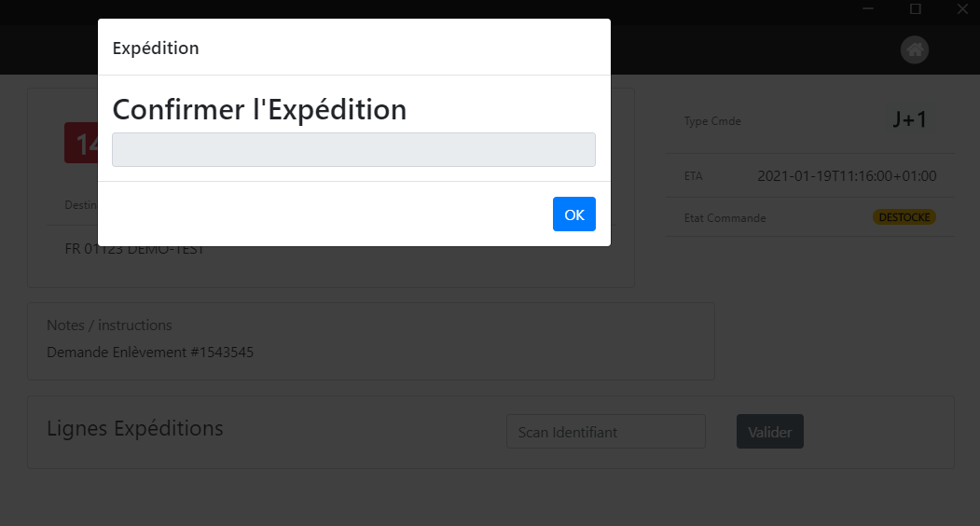Click the FR 01123 DEMO-TEST address
Screen dimensions: 980x526
[134, 250]
